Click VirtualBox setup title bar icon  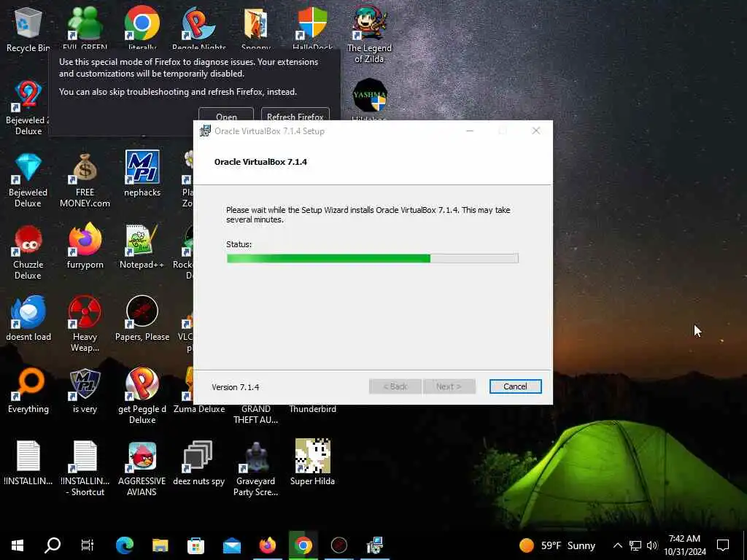click(205, 131)
